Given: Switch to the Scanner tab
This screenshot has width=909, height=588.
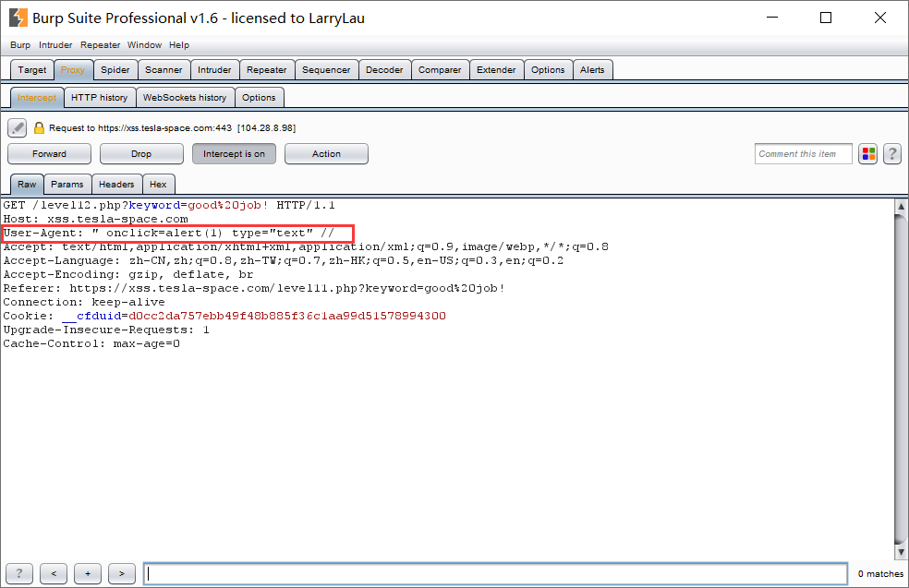Looking at the screenshot, I should 164,70.
